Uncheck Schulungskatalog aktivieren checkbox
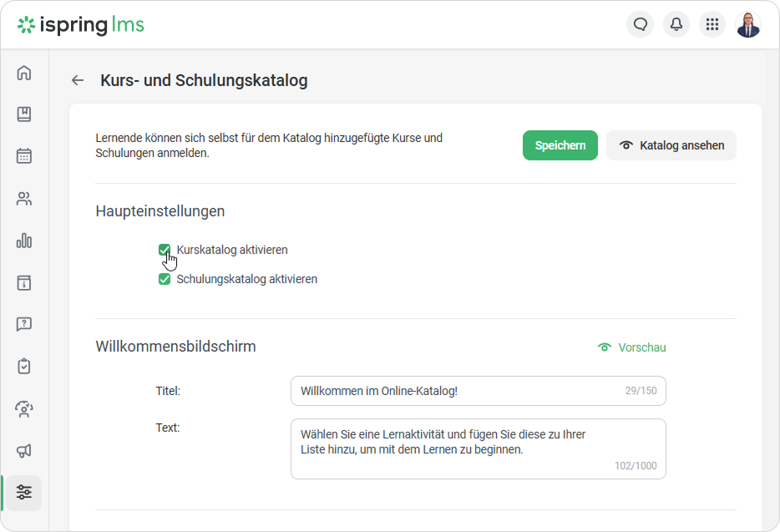Screen dimensions: 780x532 (x=165, y=279)
